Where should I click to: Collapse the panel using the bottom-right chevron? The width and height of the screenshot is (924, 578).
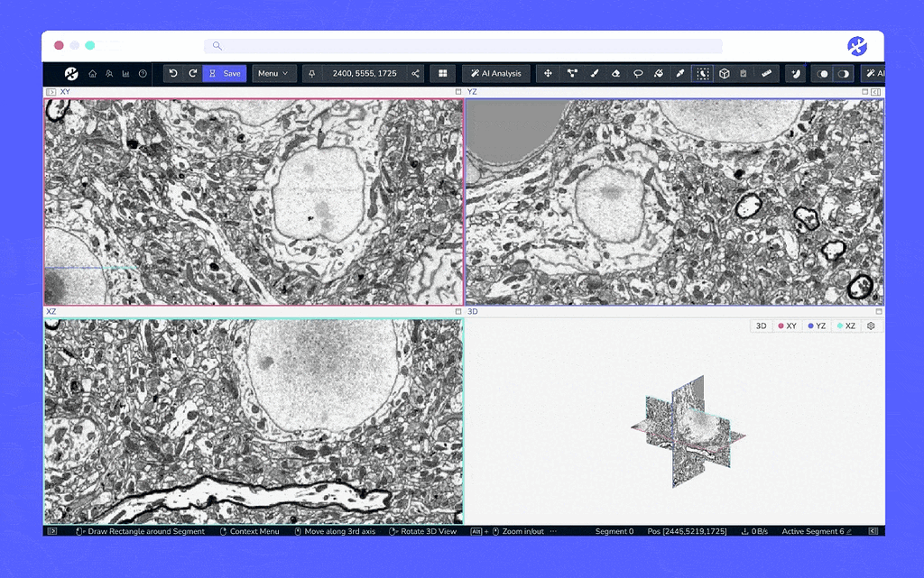[872, 531]
